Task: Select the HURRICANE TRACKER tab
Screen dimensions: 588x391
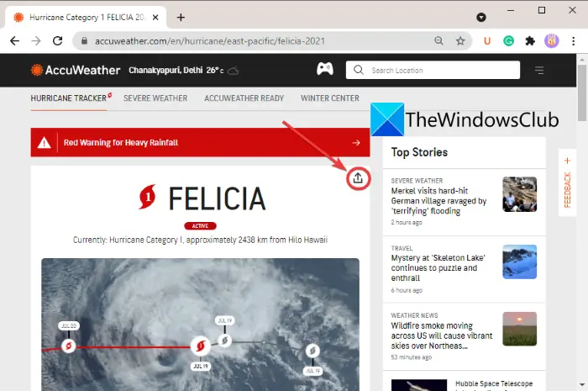Action: (x=69, y=98)
